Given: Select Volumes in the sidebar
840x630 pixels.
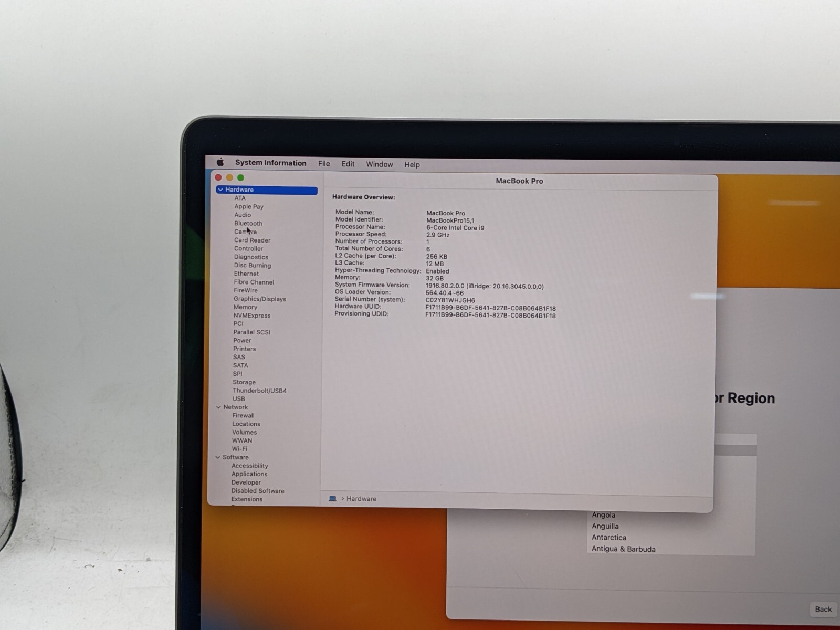Looking at the screenshot, I should click(x=245, y=432).
